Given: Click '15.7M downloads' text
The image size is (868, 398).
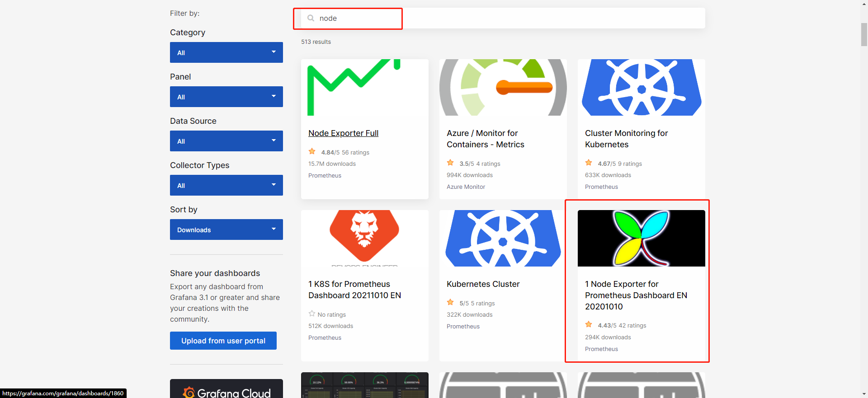Looking at the screenshot, I should (x=332, y=164).
